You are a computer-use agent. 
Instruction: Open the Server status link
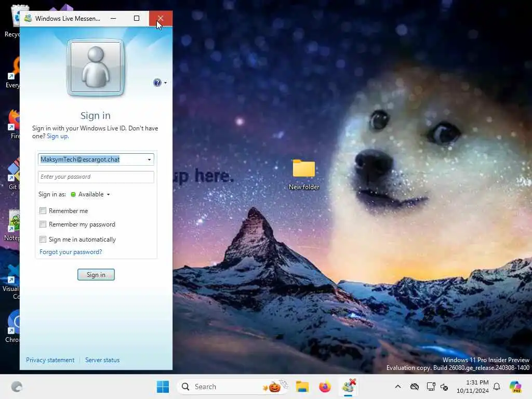(x=102, y=360)
